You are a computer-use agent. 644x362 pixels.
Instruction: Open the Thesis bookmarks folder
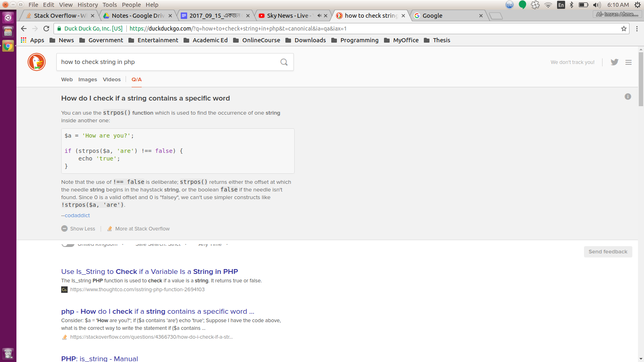[437, 40]
